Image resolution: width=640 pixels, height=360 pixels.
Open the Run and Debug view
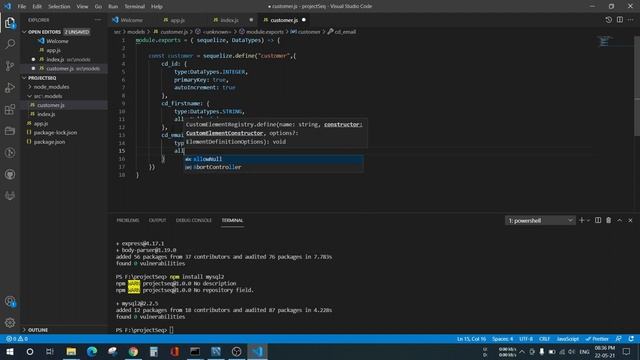coord(10,87)
